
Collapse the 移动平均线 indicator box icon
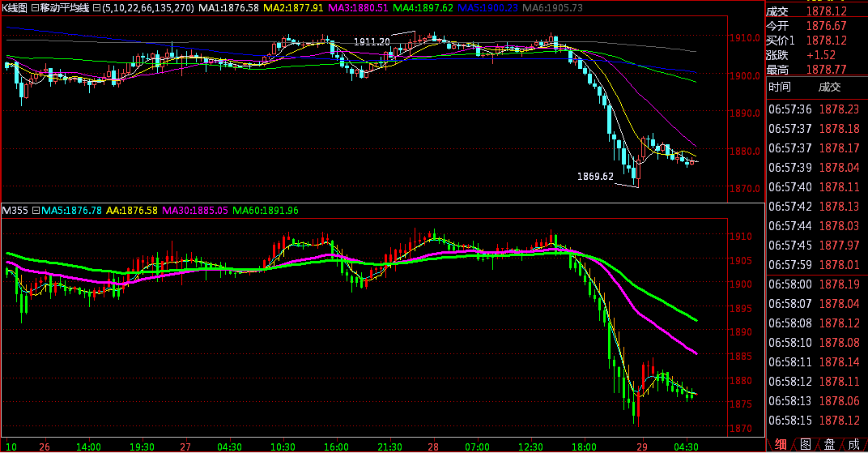click(34, 7)
